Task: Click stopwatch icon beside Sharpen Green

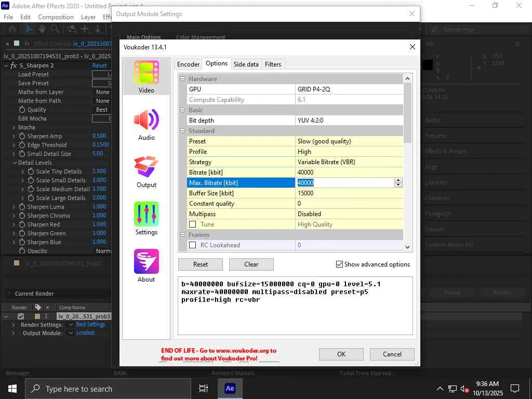Action: tap(22, 233)
